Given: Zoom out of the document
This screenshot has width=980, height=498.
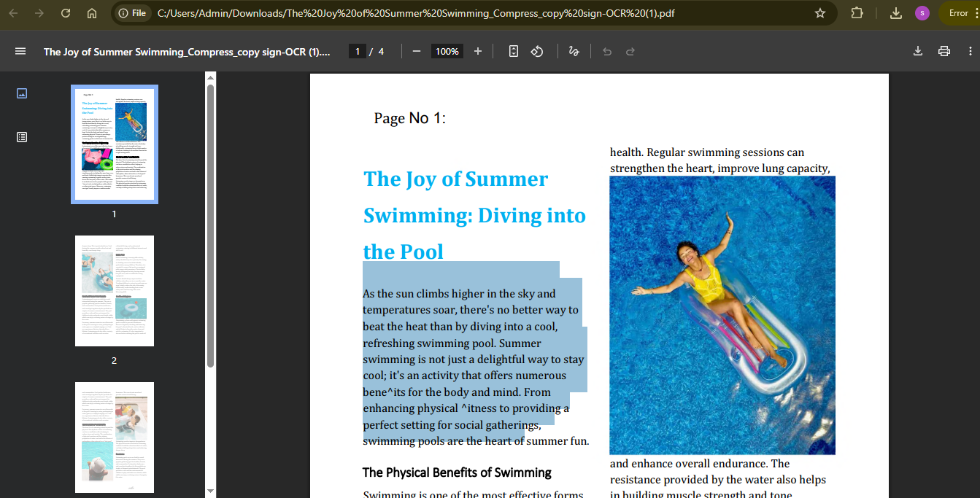Looking at the screenshot, I should click(416, 51).
